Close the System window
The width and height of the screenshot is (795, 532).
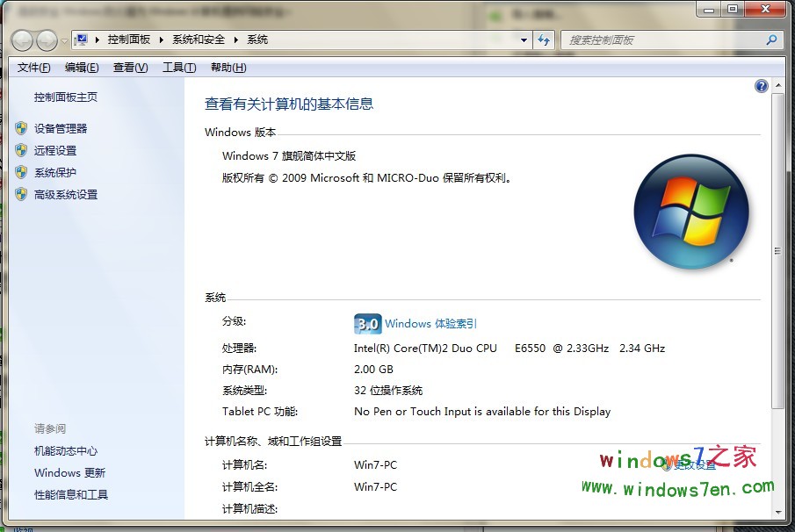click(x=766, y=9)
